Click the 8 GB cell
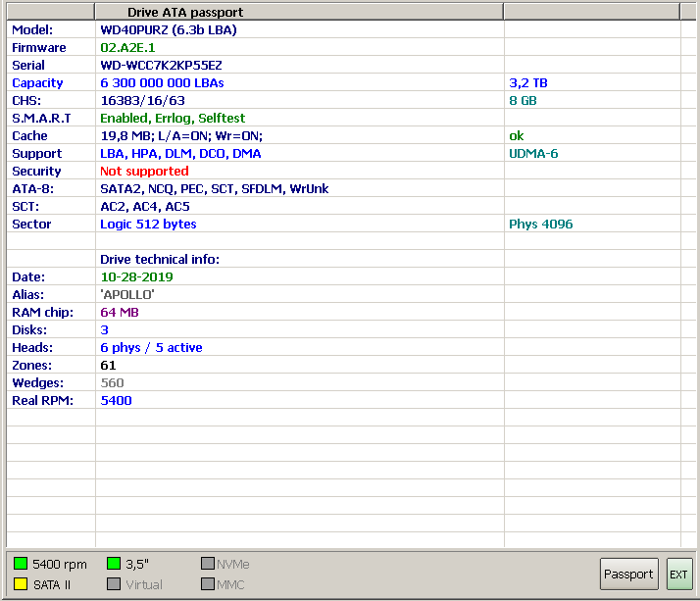The height and width of the screenshot is (601, 700). click(x=523, y=100)
